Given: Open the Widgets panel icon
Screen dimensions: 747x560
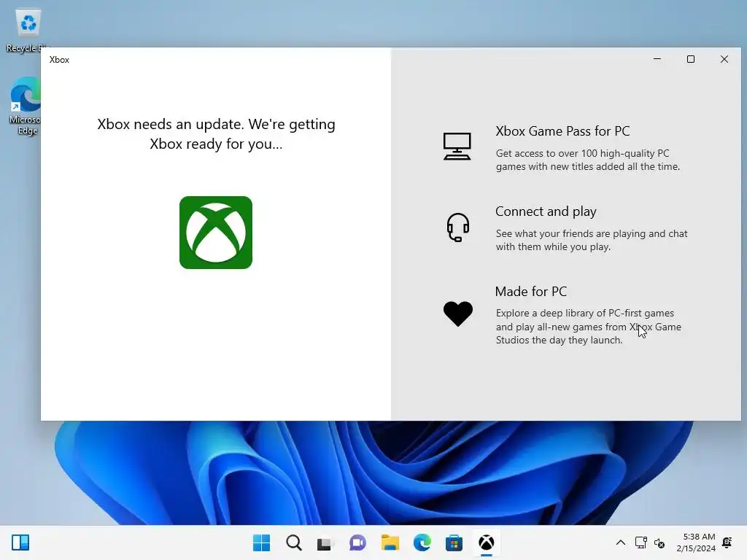Looking at the screenshot, I should click(x=20, y=542).
